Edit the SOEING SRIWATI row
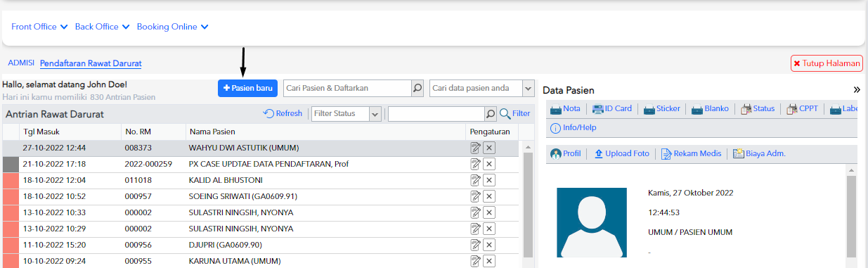The height and width of the screenshot is (268, 868). click(476, 196)
